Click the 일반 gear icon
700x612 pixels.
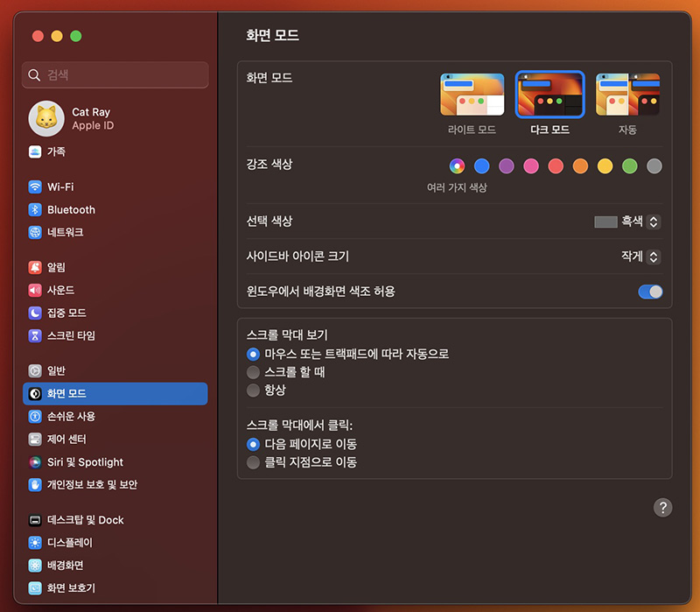pyautogui.click(x=35, y=370)
